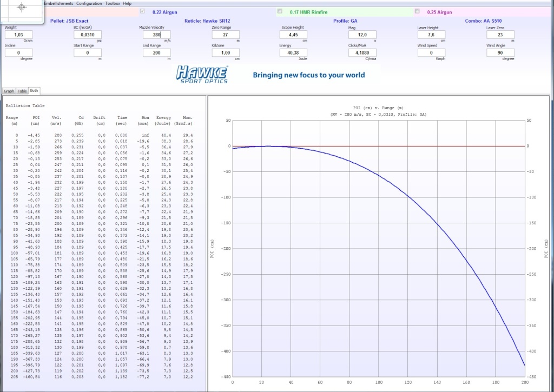
Task: Click the End Range input field
Action: tap(156, 52)
